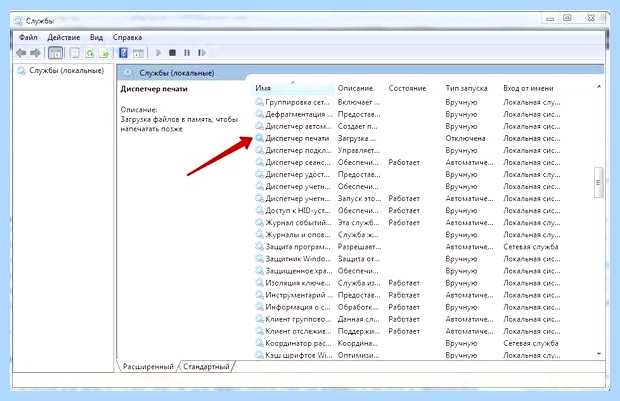This screenshot has height=401, width=620.
Task: Select the Защищенное хра... service name
Action: pos(299,271)
